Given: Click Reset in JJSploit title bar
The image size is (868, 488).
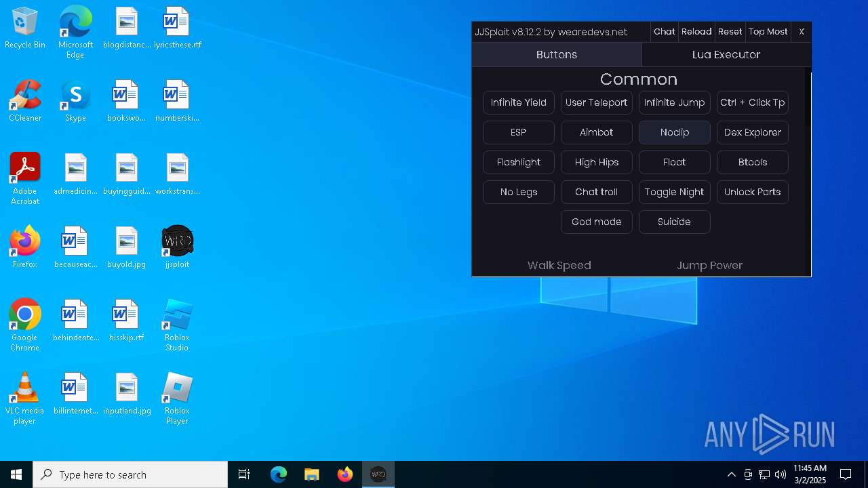Looking at the screenshot, I should (x=730, y=32).
